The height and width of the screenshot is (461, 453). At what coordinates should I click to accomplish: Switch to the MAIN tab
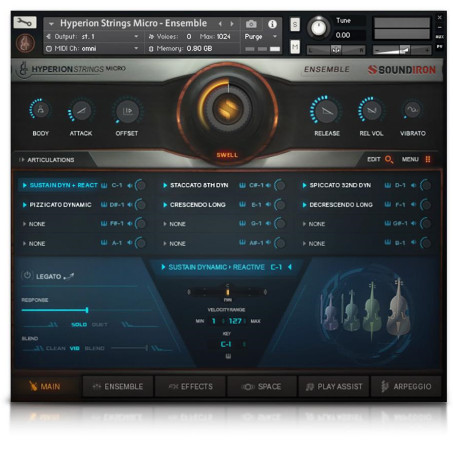pos(46,386)
